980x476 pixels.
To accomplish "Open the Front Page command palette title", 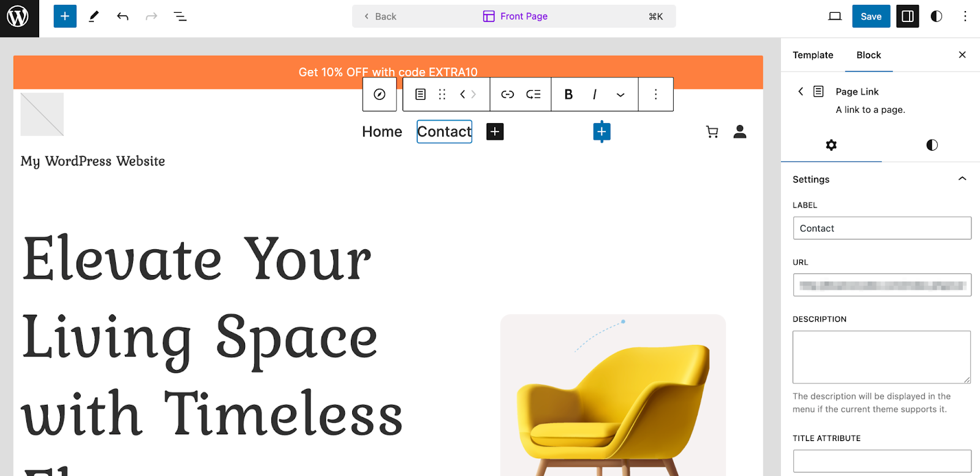I will pyautogui.click(x=515, y=17).
